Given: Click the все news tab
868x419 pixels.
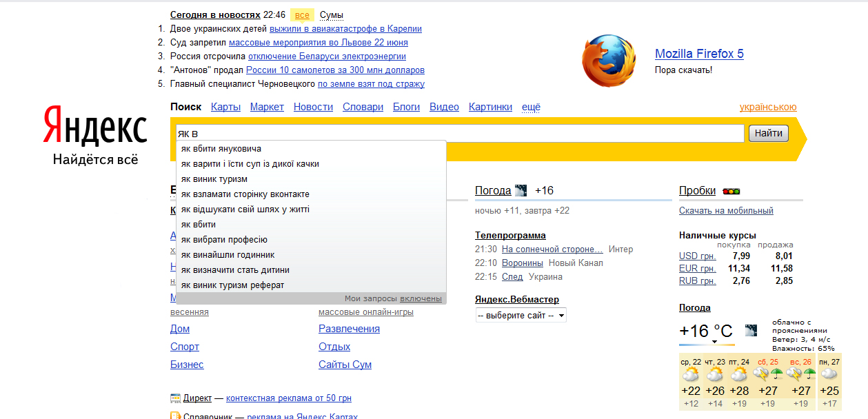Looking at the screenshot, I should tap(302, 15).
